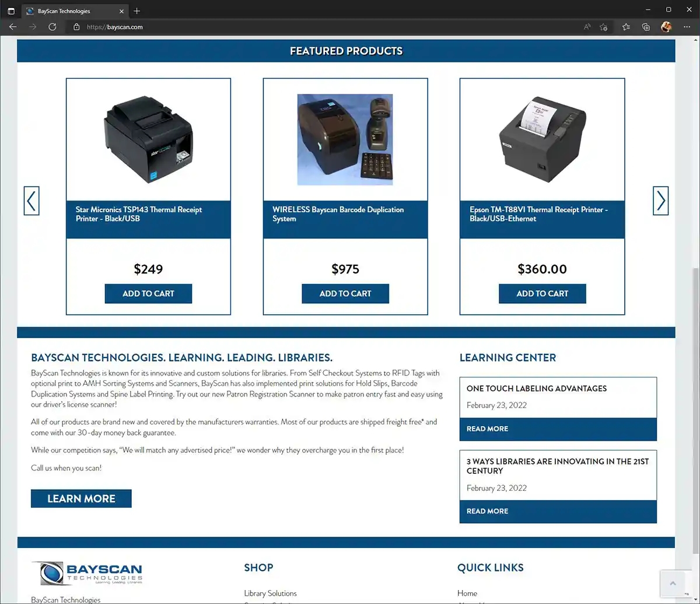Image resolution: width=700 pixels, height=604 pixels.
Task: Click the bayscan.com address bar
Action: click(327, 27)
